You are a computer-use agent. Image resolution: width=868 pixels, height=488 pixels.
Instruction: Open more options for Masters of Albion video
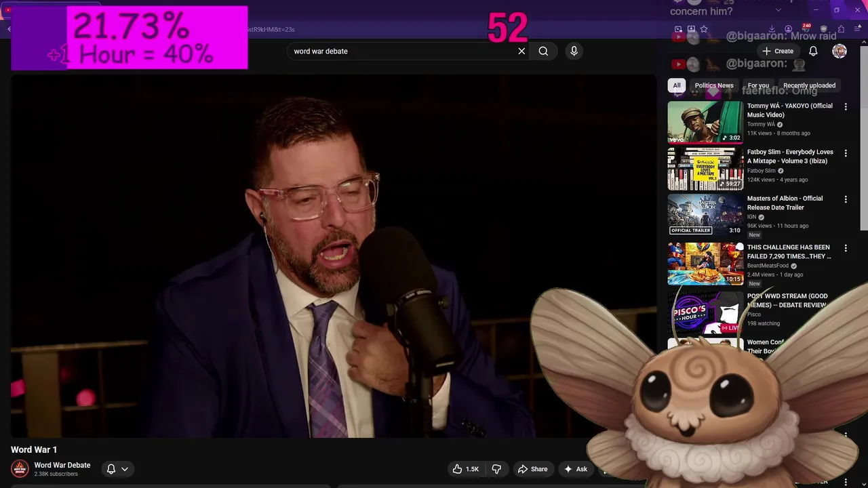click(846, 199)
